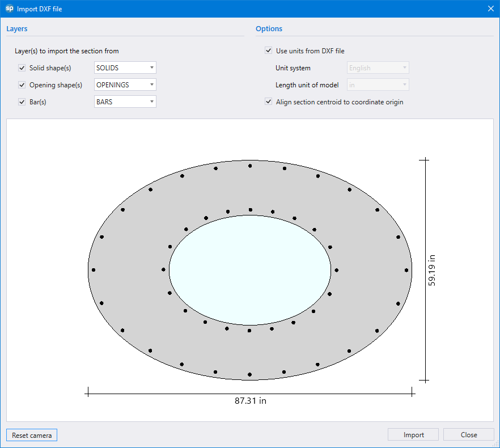
Task: Open the SOLIDS layer dropdown
Action: coord(125,68)
